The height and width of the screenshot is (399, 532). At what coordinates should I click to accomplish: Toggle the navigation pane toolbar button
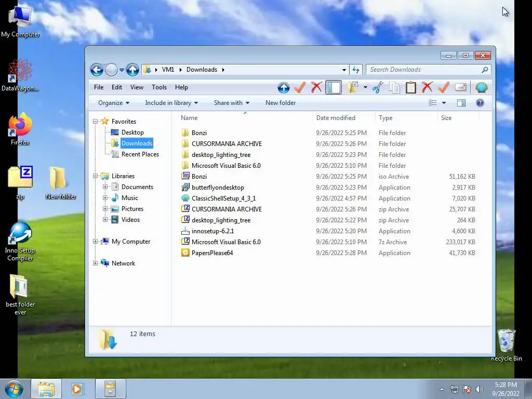(334, 87)
